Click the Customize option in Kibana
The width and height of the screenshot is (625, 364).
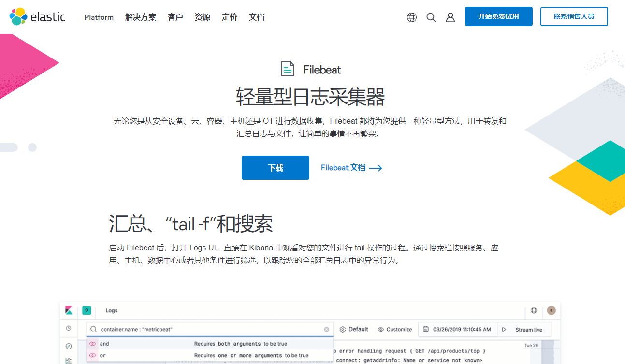point(394,329)
